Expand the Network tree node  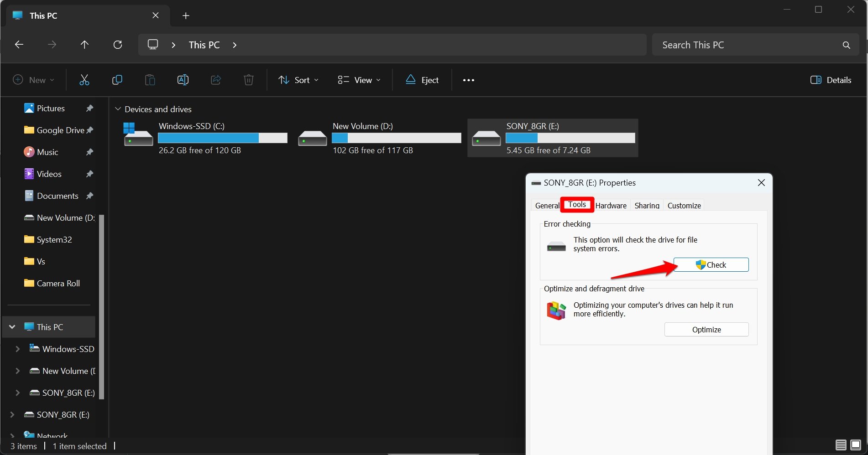[x=12, y=435]
